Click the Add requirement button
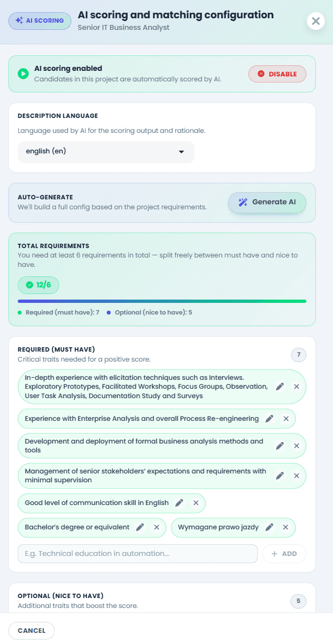The height and width of the screenshot is (644, 333). 284,554
